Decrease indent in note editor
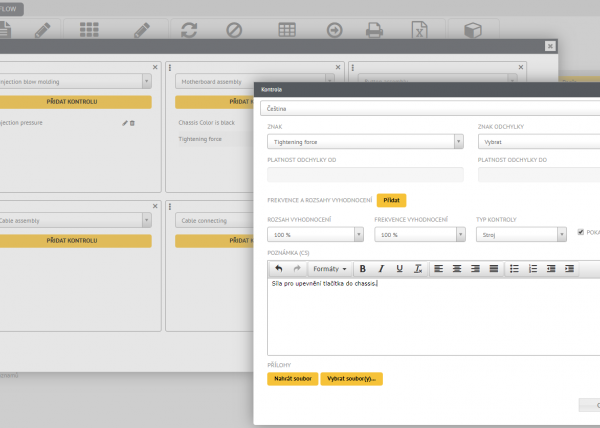This screenshot has height=428, width=600. [551, 269]
